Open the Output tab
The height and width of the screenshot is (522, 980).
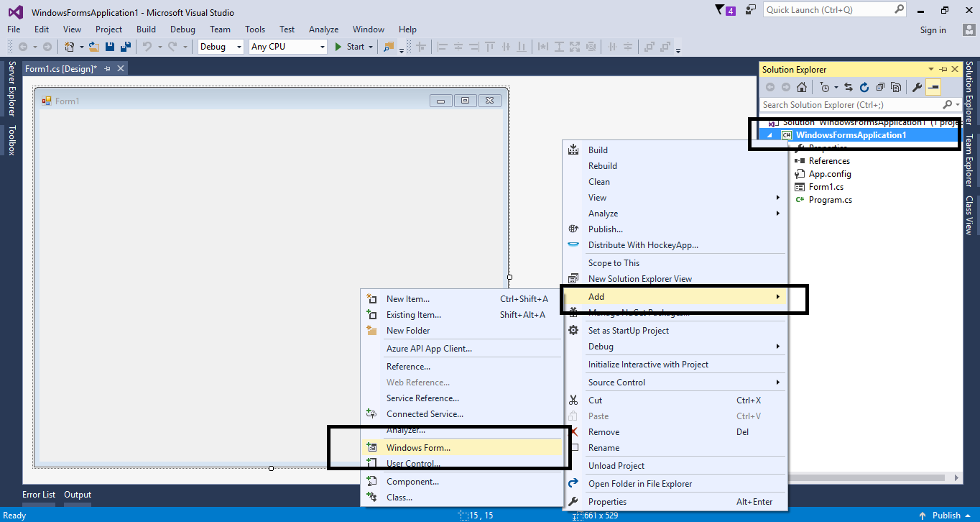(x=78, y=495)
